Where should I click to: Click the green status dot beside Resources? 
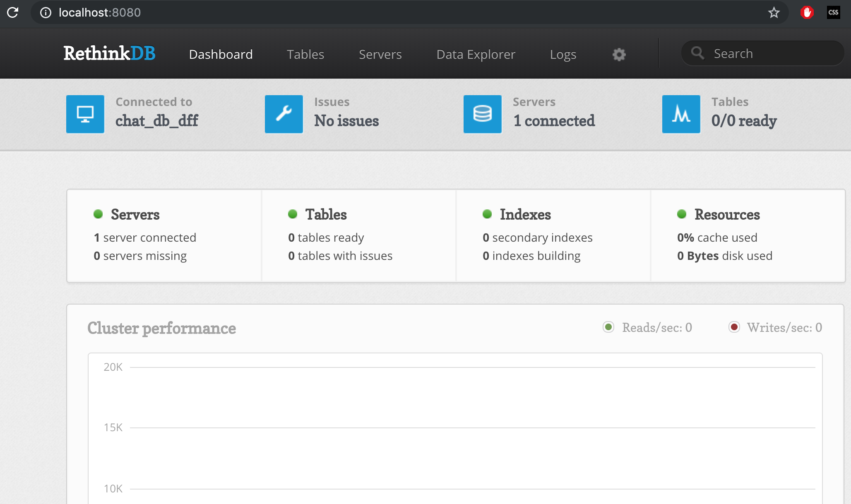tap(682, 214)
